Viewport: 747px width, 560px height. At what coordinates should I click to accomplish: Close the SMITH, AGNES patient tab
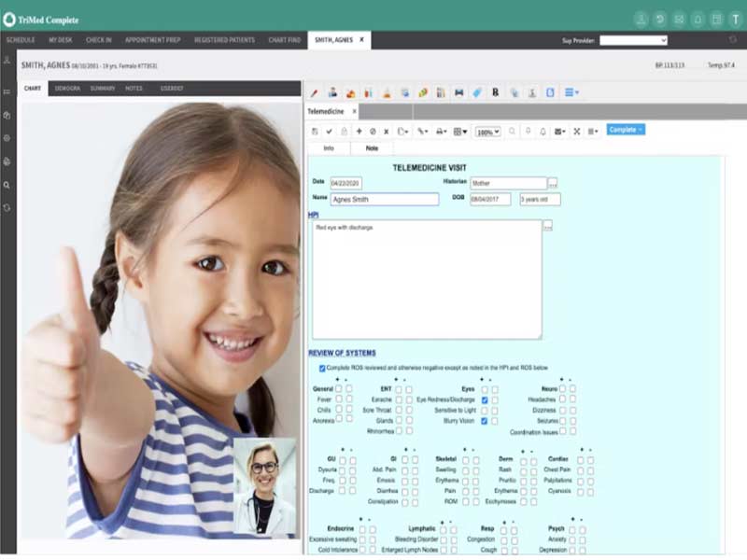[362, 39]
